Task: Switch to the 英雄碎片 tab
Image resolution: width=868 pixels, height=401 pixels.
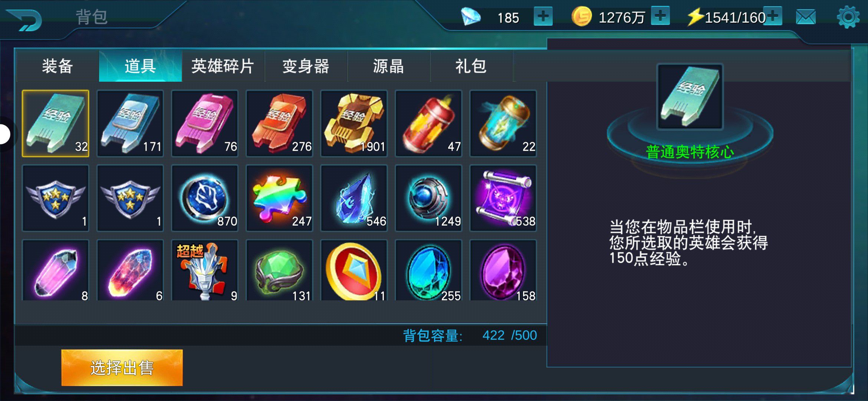Action: 223,66
